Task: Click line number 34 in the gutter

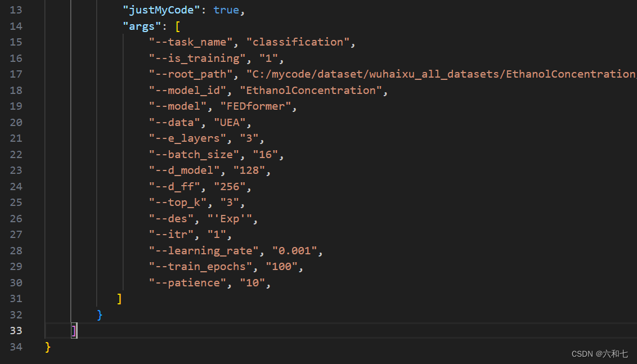Action: [16, 347]
